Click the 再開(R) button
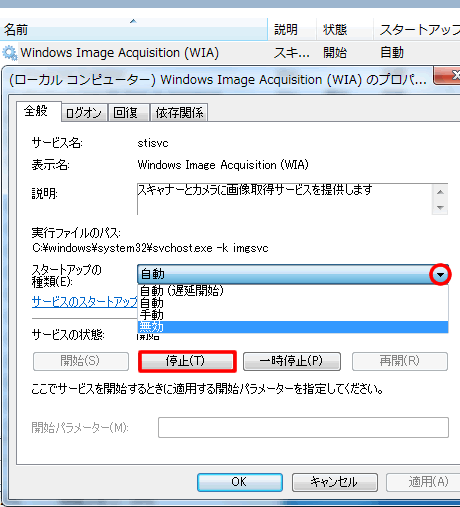Screen dimensions: 460x507 coord(400,361)
